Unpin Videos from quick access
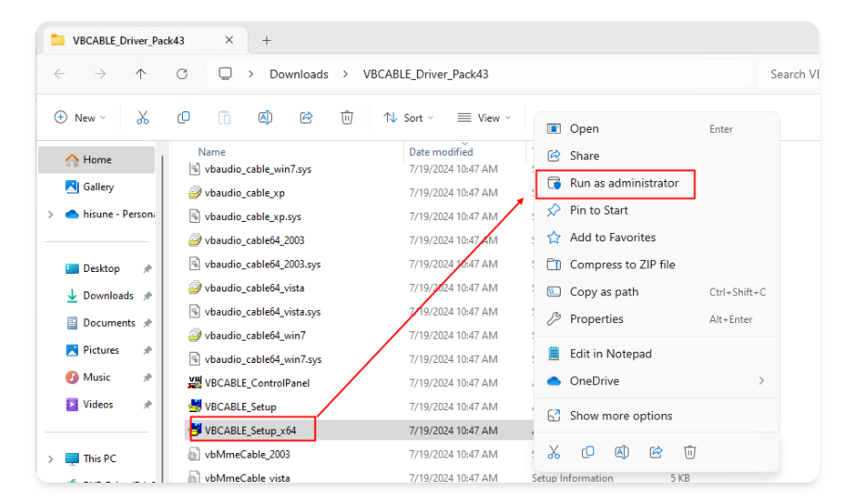The height and width of the screenshot is (504, 855). (x=148, y=405)
